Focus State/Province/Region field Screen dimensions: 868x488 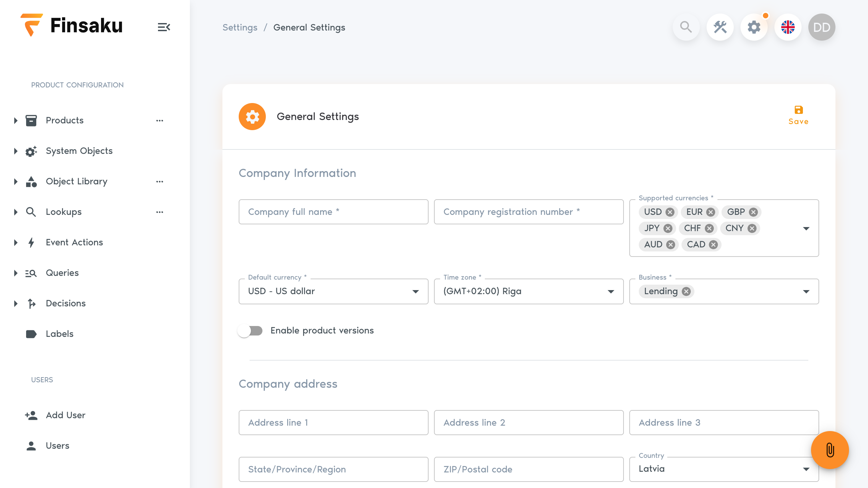(x=334, y=469)
